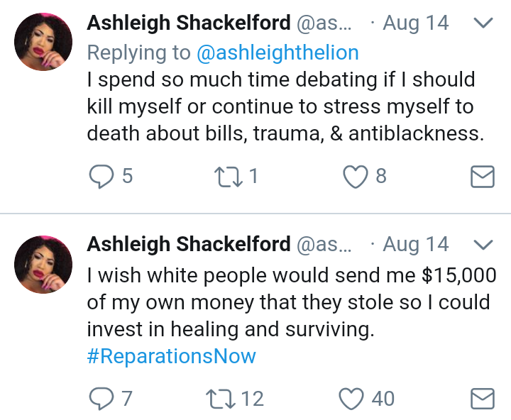The height and width of the screenshot is (420, 511).
Task: Send #ReparationsNow tweet via envelope icon
Action: coord(483,398)
